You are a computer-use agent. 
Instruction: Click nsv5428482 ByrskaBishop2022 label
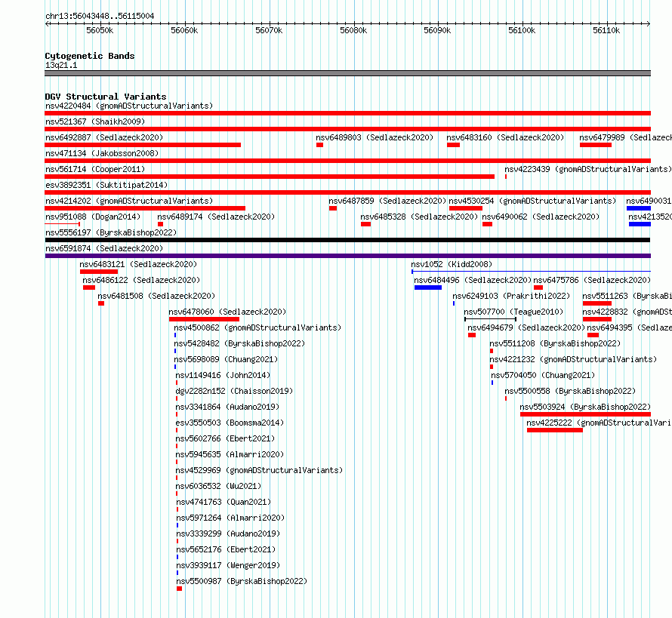point(239,343)
